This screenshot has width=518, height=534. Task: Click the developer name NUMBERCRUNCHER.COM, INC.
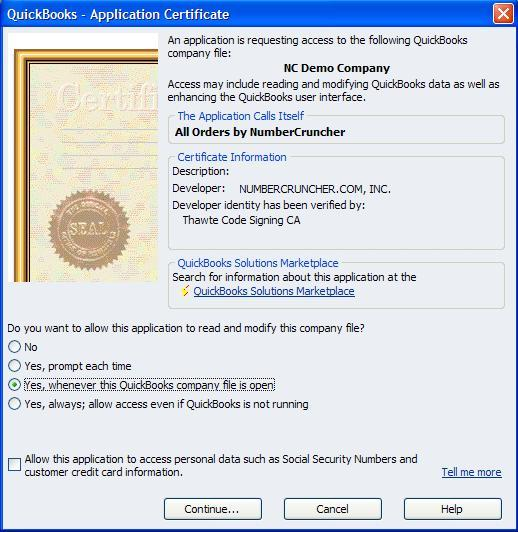point(315,189)
